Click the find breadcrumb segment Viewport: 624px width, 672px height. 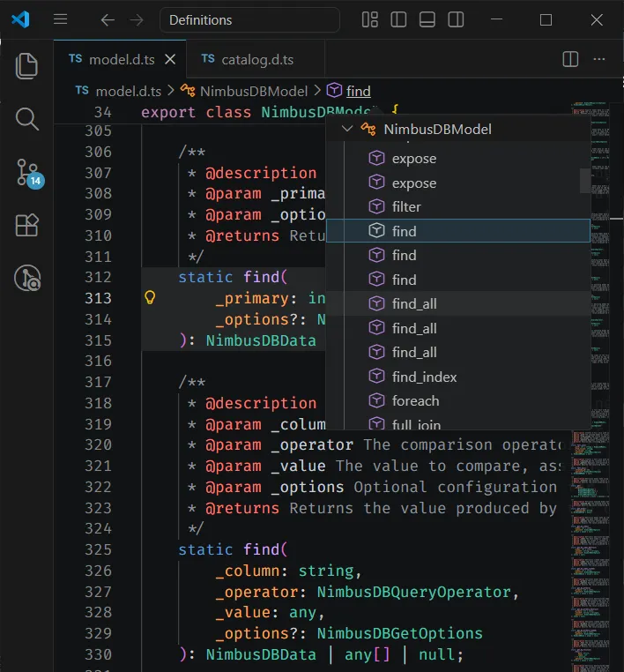click(359, 91)
